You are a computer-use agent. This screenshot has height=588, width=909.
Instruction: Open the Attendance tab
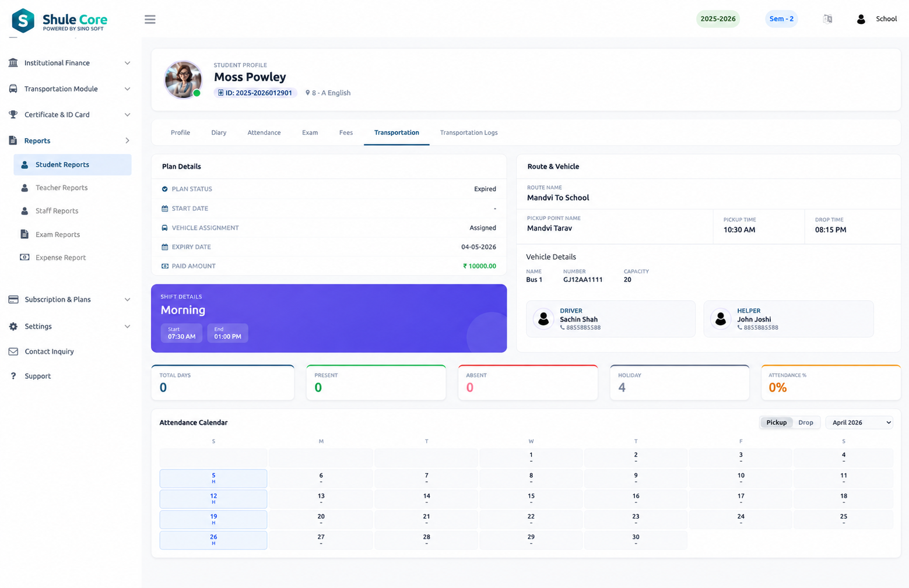point(264,133)
